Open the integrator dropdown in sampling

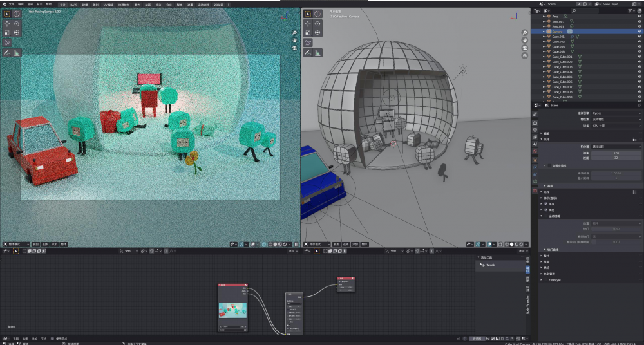coord(616,147)
